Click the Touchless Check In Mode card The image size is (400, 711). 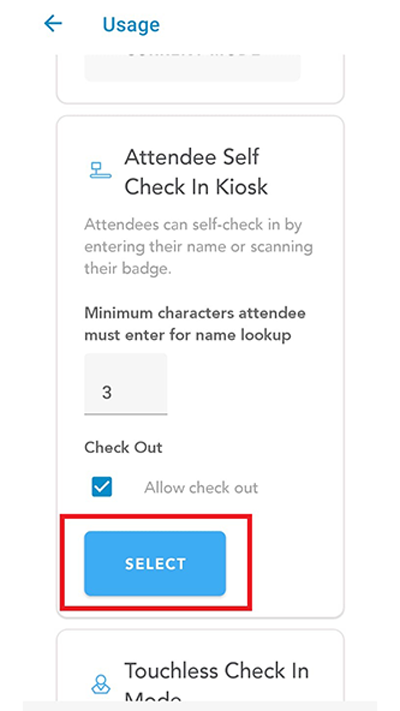click(200, 665)
